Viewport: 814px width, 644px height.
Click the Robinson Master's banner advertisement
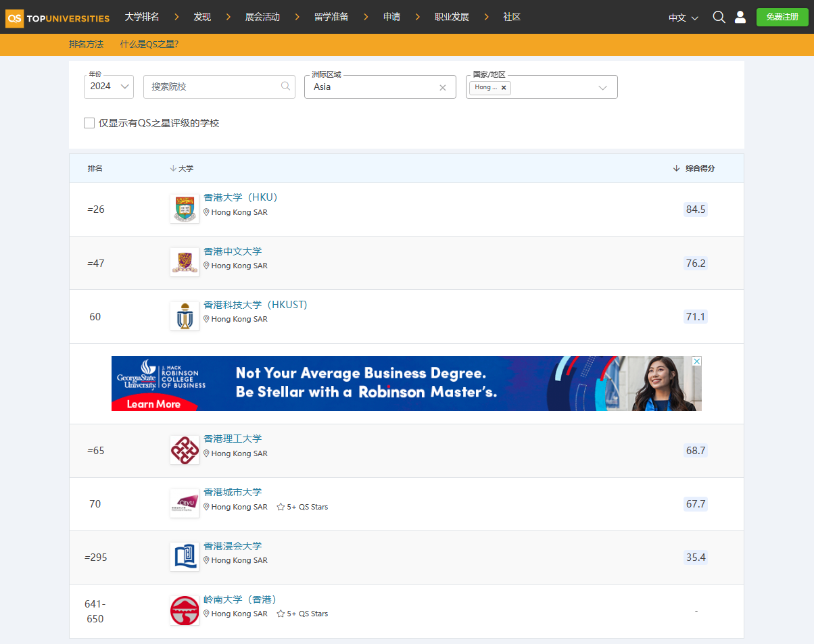[406, 383]
